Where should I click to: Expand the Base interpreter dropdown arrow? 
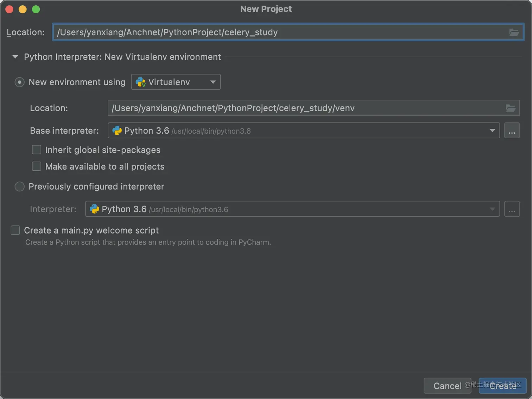[x=492, y=131]
